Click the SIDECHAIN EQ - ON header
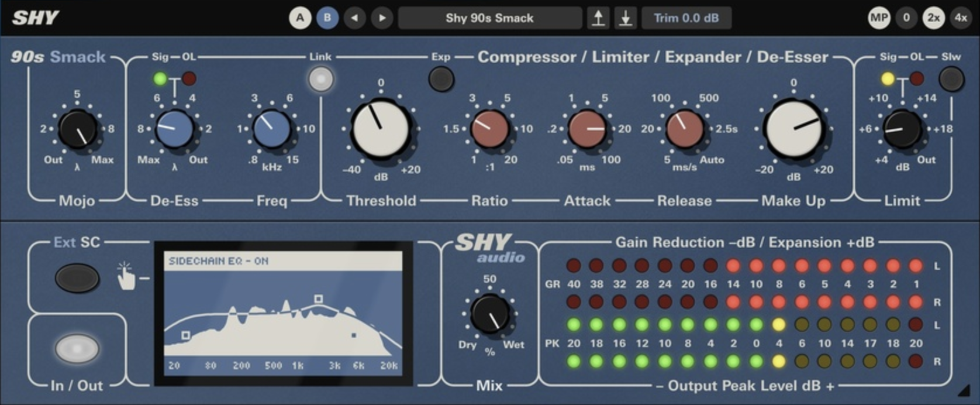 (284, 261)
